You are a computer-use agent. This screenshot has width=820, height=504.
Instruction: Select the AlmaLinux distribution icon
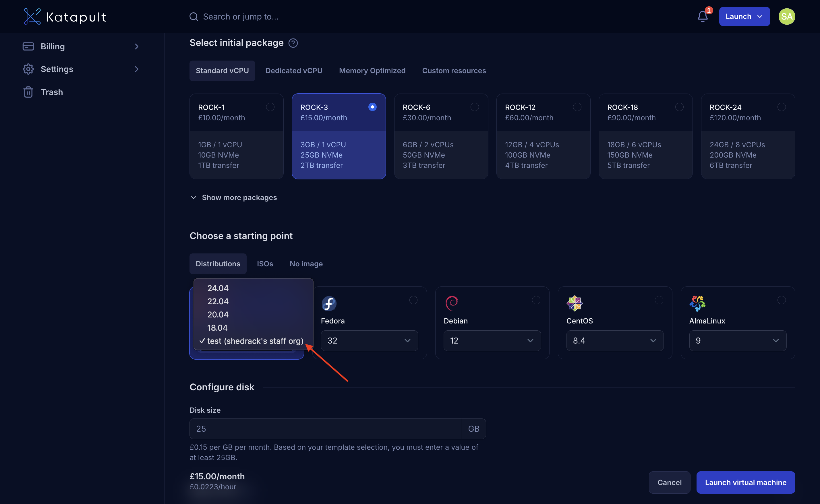698,303
